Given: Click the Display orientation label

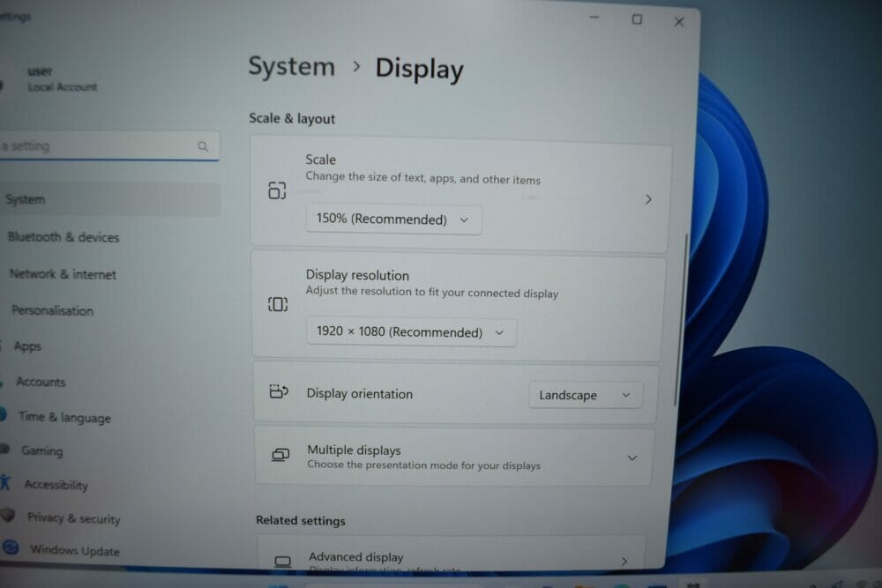Looking at the screenshot, I should (360, 393).
